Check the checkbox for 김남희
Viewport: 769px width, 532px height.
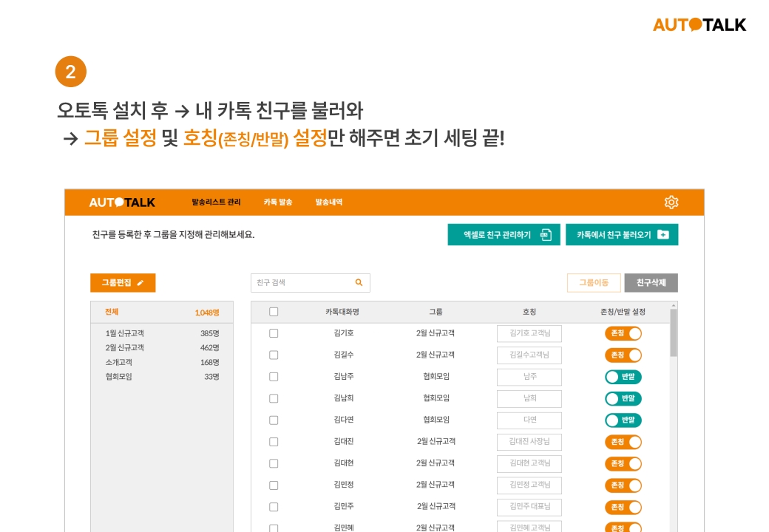[274, 398]
